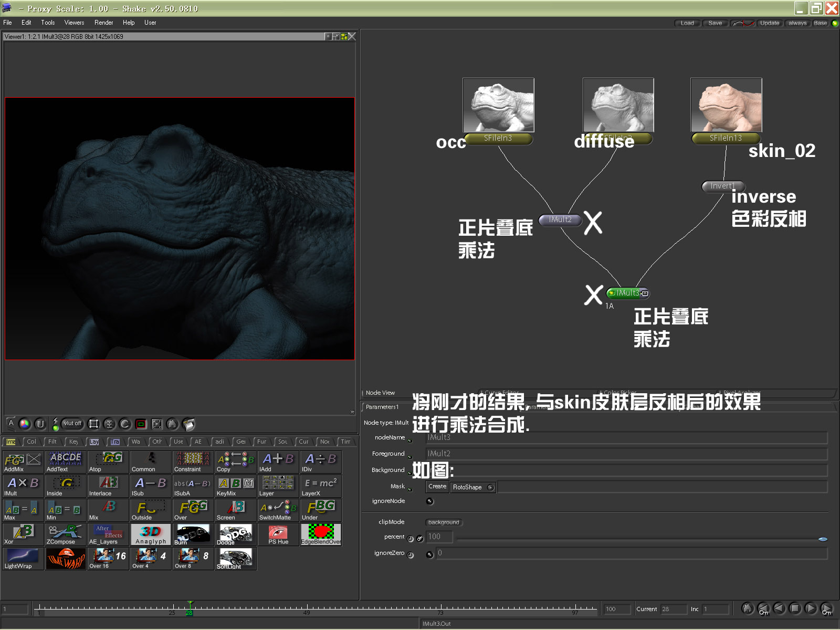Click the Current frame input field
Image resolution: width=840 pixels, height=630 pixels.
673,609
